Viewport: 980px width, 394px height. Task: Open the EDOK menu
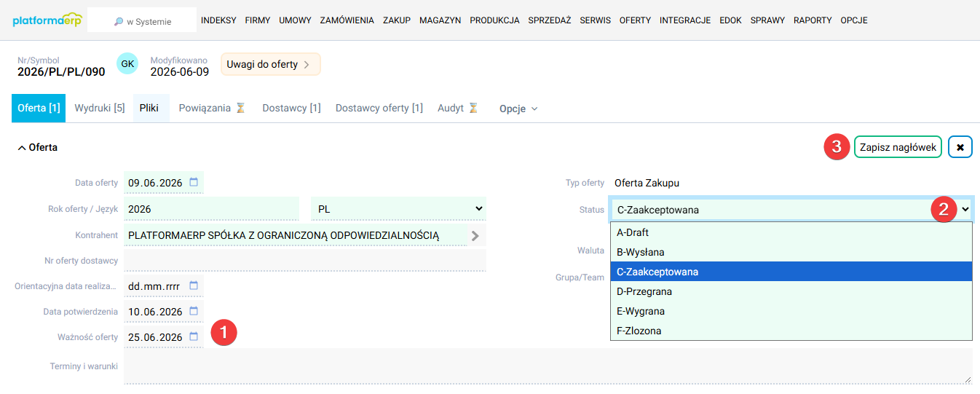tap(730, 20)
